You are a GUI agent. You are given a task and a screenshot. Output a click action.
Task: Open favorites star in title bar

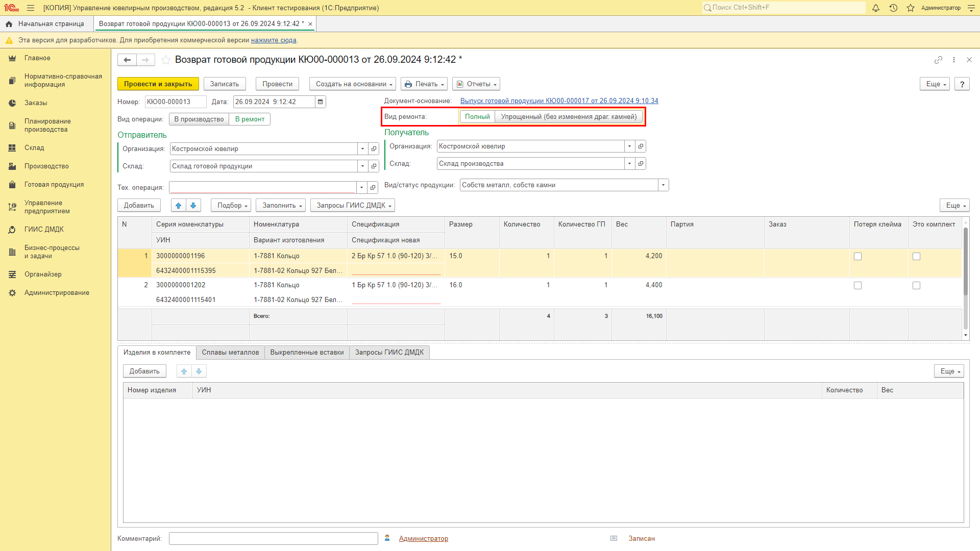click(x=911, y=8)
